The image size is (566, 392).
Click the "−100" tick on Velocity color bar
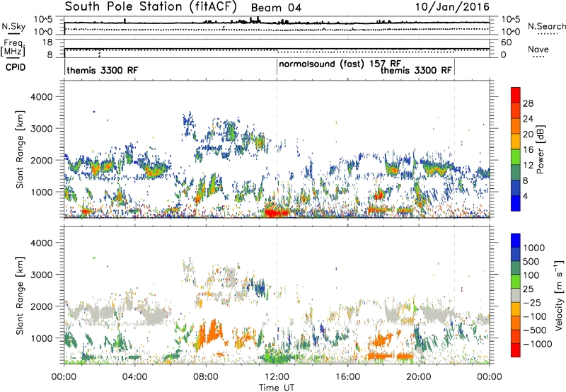tap(535, 316)
